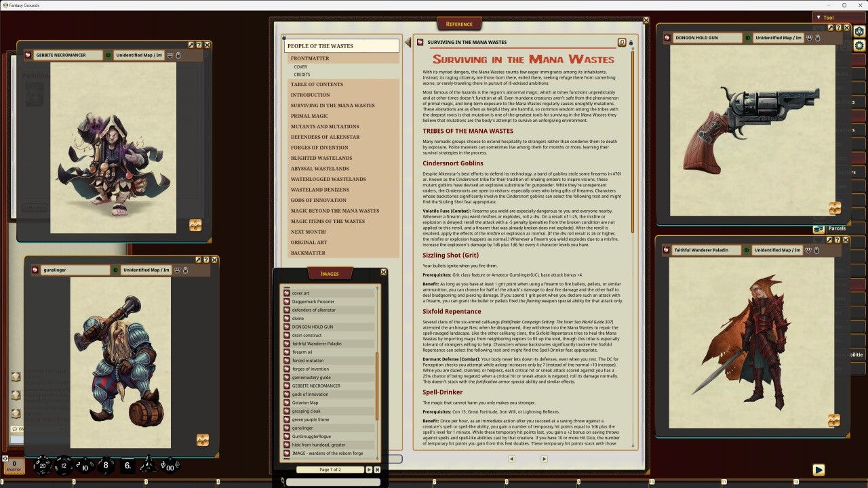Viewport: 868px width, 488px height.
Task: Click the Modifier box
Action: click(x=14, y=466)
